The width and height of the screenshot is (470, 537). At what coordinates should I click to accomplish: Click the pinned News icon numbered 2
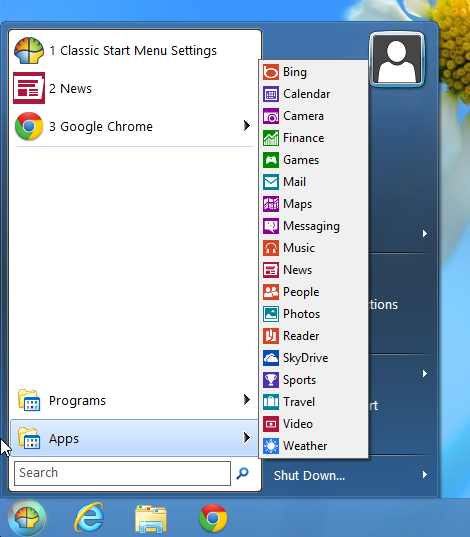coord(29,88)
